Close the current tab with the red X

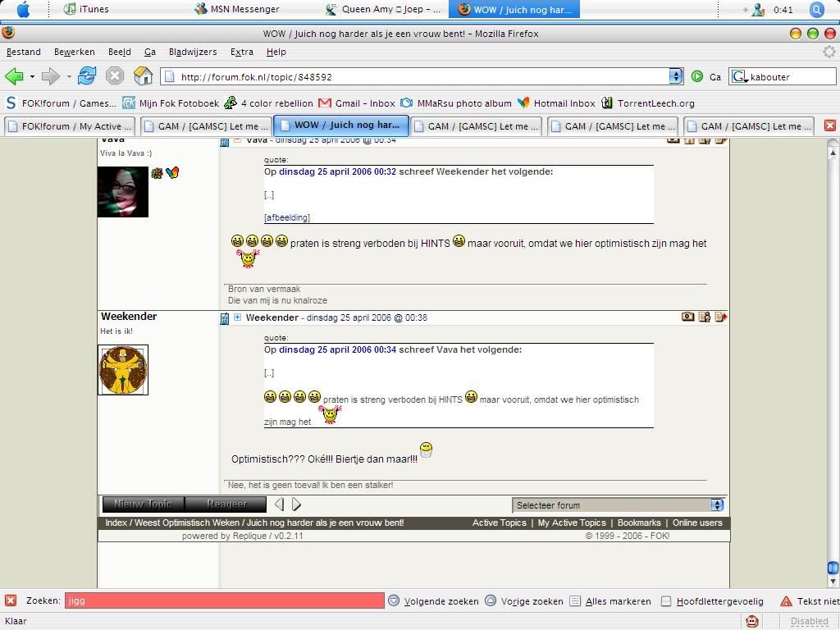click(x=830, y=126)
